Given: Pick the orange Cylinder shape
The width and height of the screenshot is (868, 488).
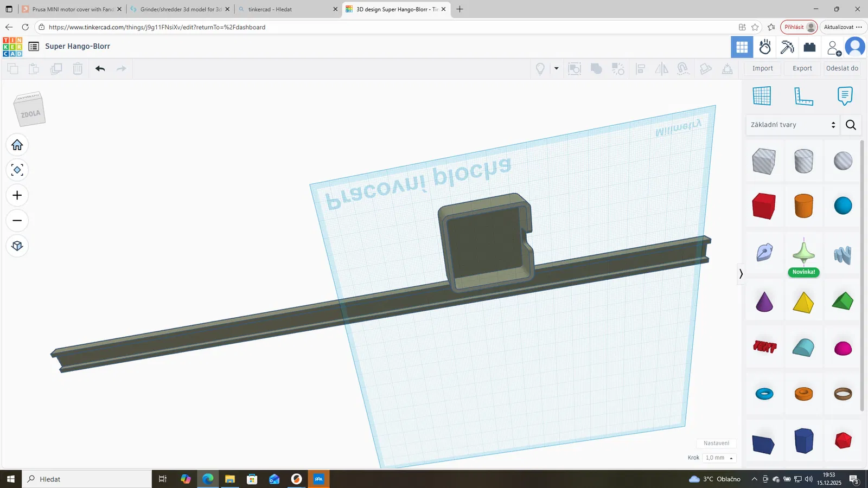Looking at the screenshot, I should (803, 206).
